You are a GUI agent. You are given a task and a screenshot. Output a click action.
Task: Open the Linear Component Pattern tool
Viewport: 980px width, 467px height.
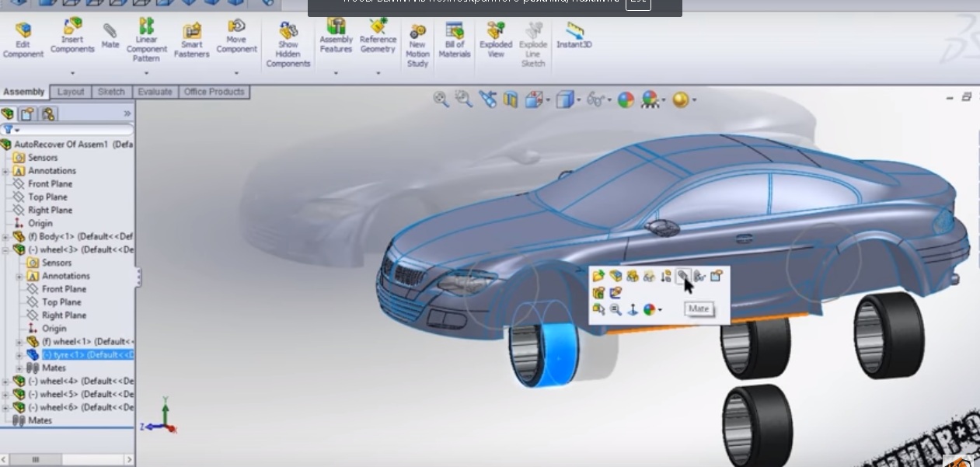coord(146,41)
